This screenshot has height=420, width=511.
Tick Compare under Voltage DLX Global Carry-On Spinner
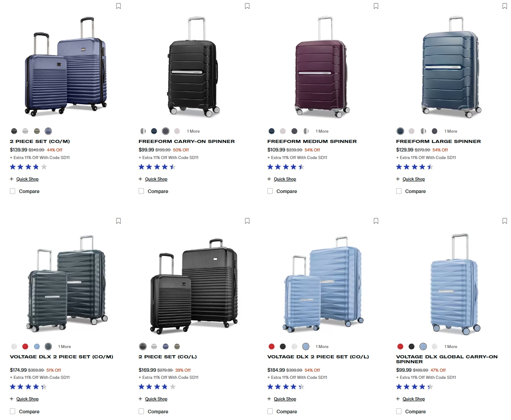click(x=398, y=411)
